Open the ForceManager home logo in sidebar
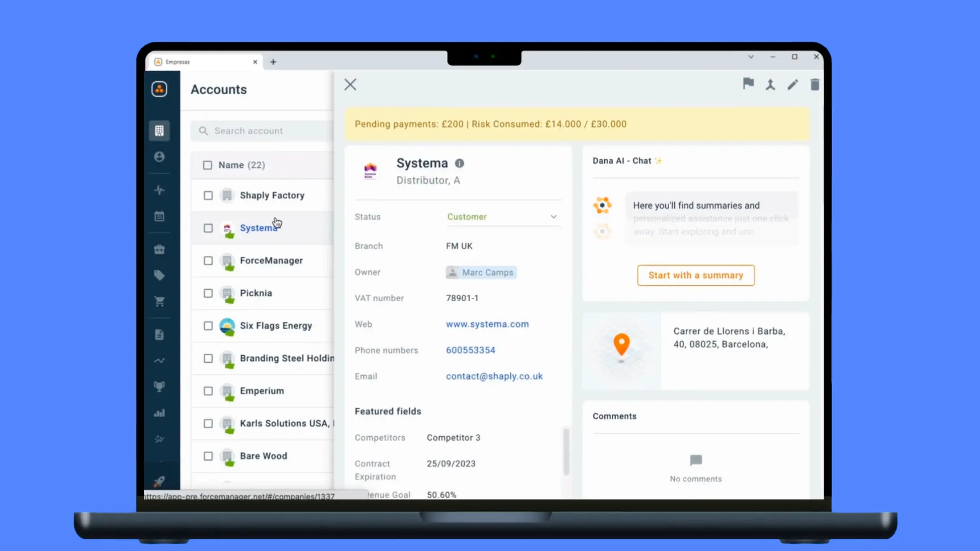 click(x=159, y=89)
